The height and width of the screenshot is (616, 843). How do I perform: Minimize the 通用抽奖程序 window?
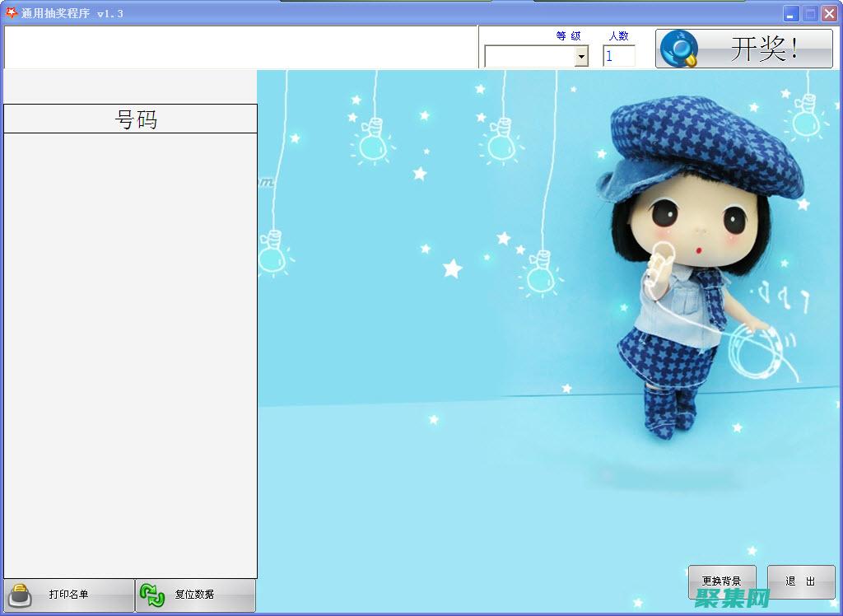click(790, 14)
